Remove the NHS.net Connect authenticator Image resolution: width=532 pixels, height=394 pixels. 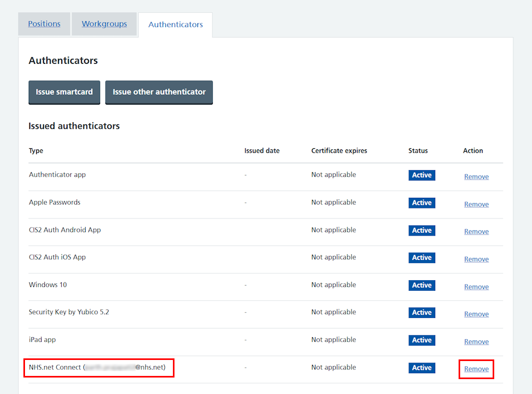coord(476,369)
